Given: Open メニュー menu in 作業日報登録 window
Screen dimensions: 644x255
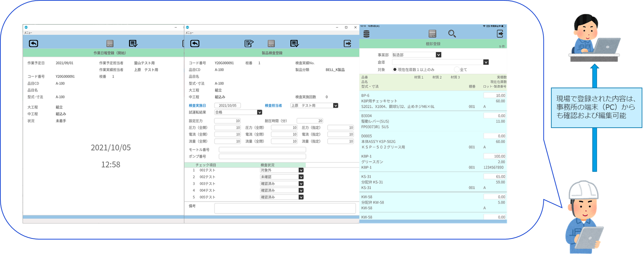Looking at the screenshot, I should pyautogui.click(x=28, y=33).
